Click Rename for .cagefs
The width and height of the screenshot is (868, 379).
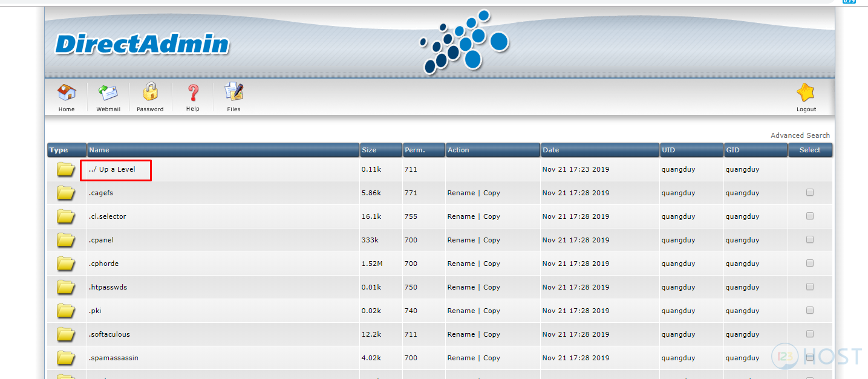(461, 193)
